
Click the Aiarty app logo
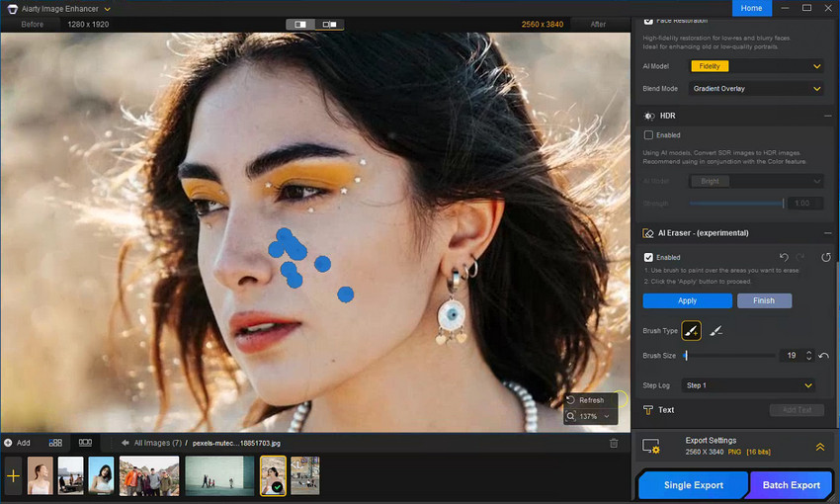pos(12,9)
